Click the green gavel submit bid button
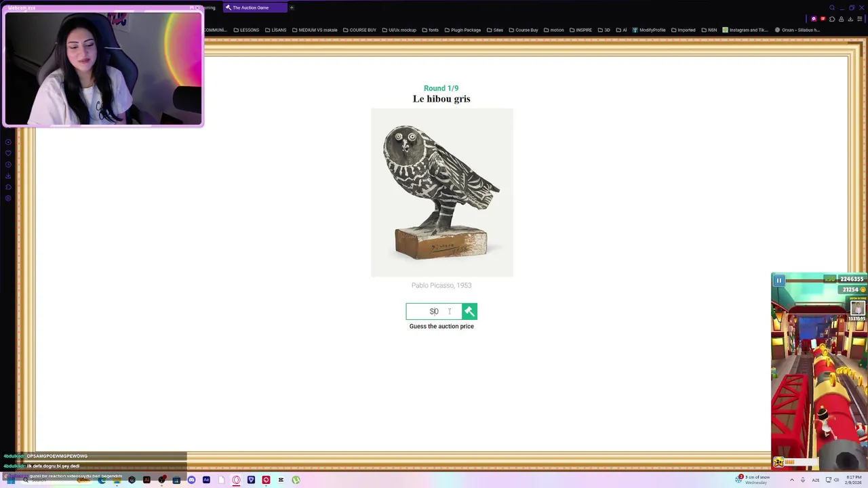 (x=469, y=311)
